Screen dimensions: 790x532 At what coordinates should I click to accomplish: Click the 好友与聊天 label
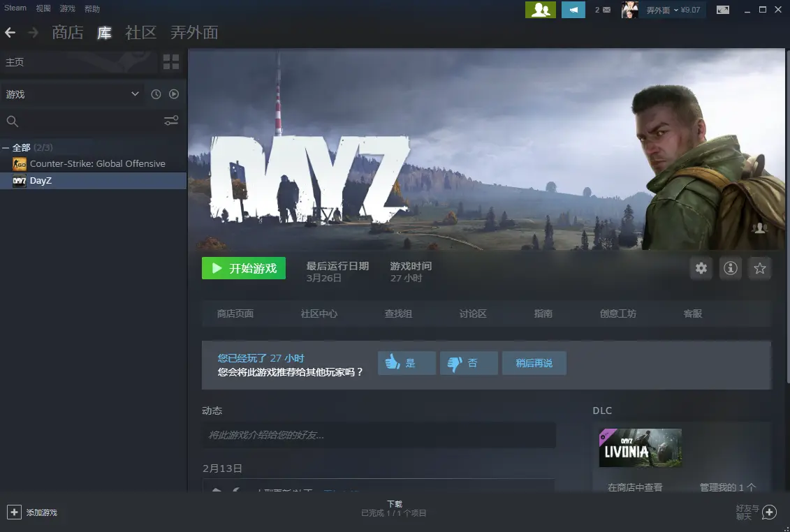[747, 512]
